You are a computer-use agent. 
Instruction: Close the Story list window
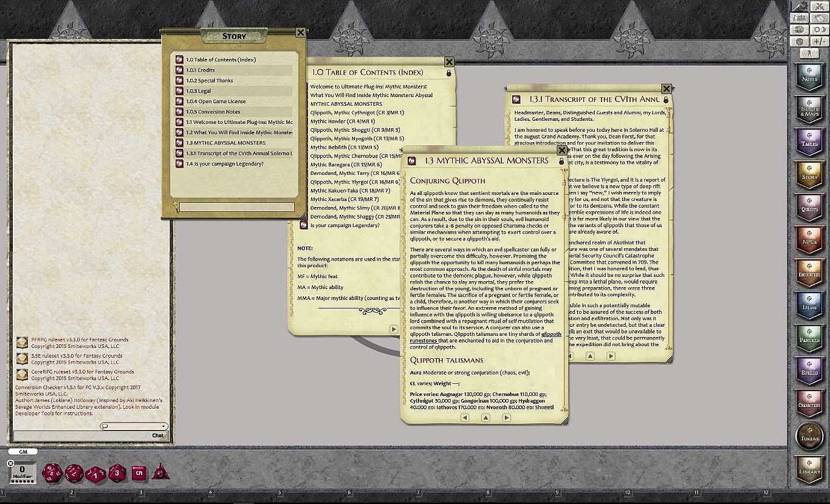300,32
